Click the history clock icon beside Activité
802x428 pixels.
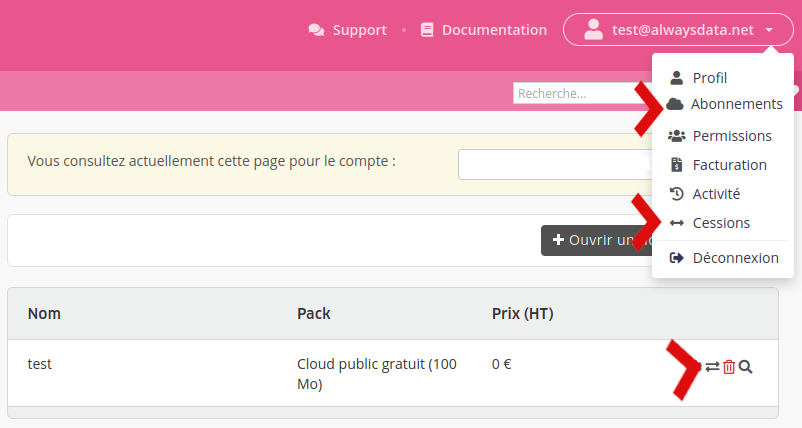(x=677, y=194)
